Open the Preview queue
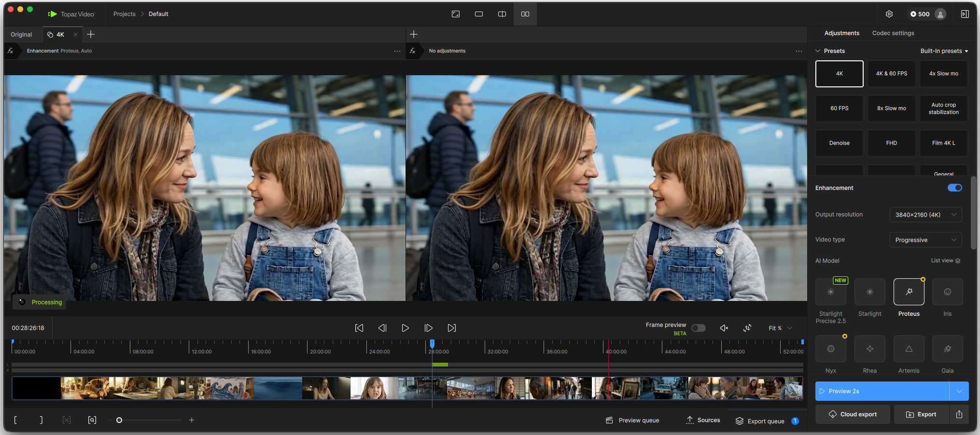Viewport: 980px width, 435px height. tap(632, 420)
